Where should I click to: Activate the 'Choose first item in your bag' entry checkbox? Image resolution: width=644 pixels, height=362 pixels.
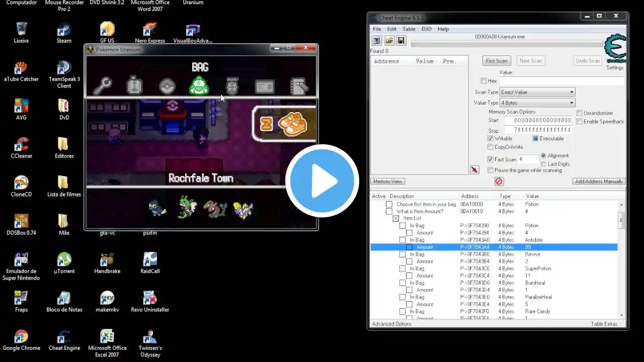[x=389, y=204]
